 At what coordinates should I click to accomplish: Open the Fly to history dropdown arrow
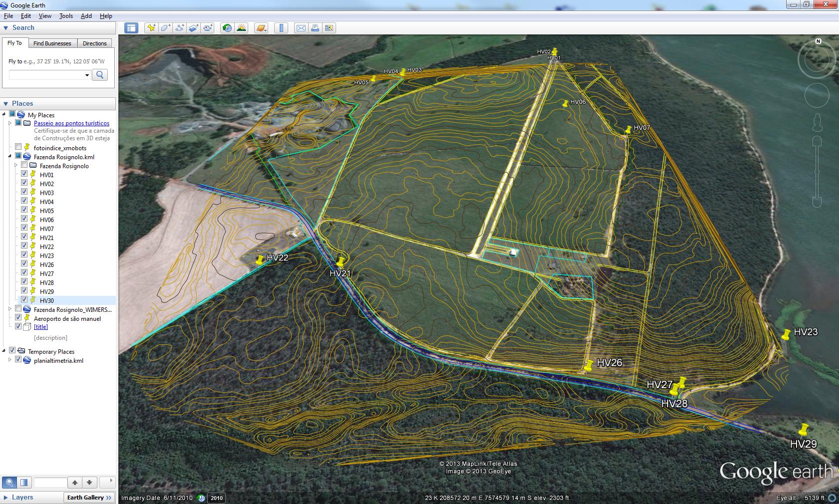pyautogui.click(x=87, y=75)
